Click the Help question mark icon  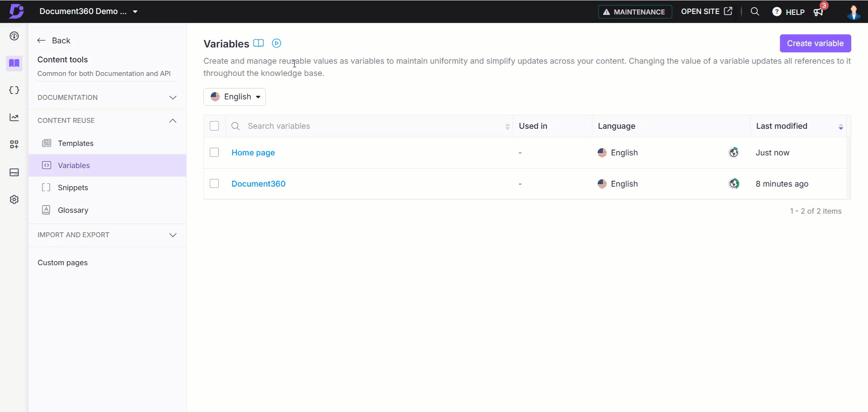(x=777, y=12)
